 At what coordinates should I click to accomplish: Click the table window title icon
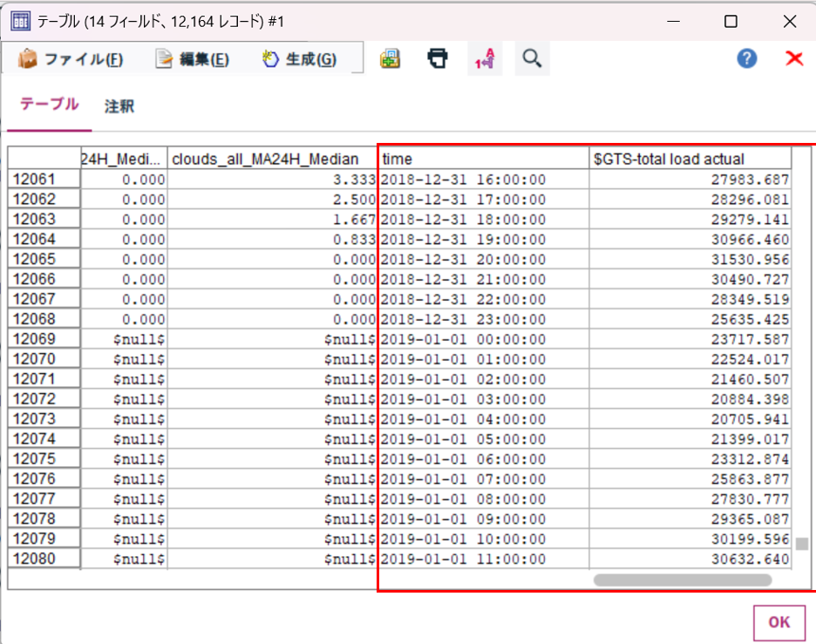point(20,21)
